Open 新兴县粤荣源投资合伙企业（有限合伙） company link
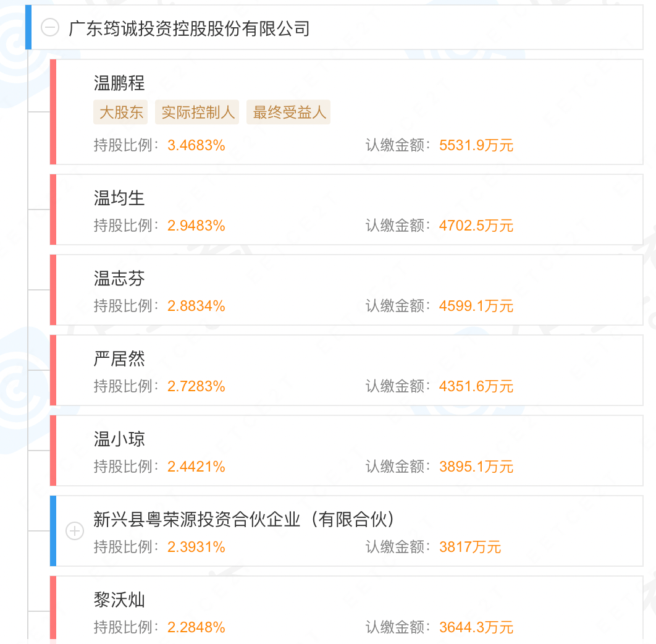The image size is (656, 644). (x=244, y=520)
